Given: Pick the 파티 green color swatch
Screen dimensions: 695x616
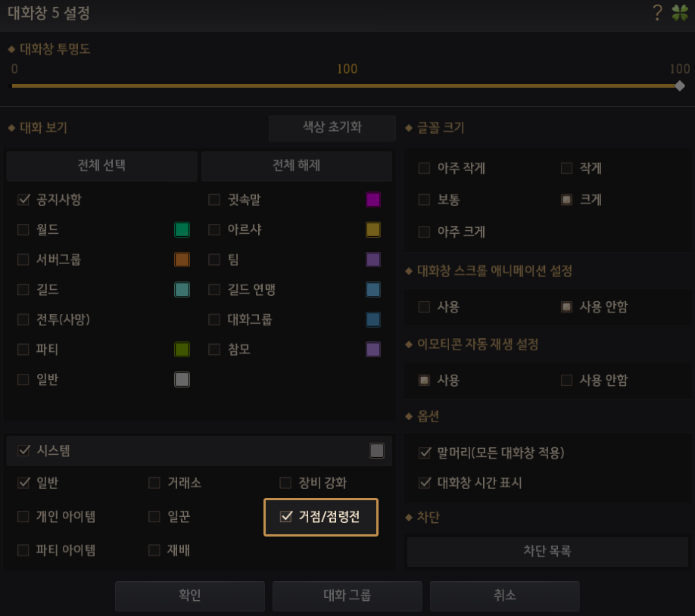Looking at the screenshot, I should 182,350.
